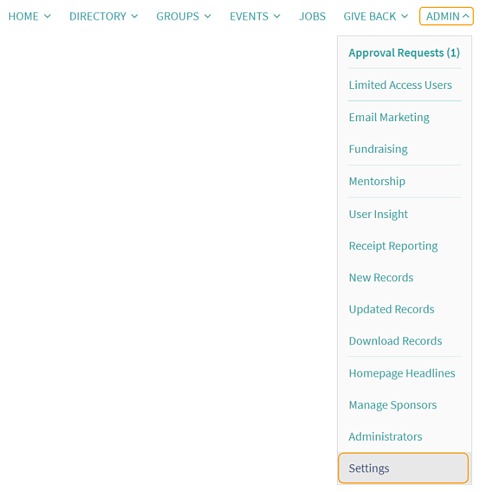Expand the EVENTS chevron arrow

click(277, 16)
